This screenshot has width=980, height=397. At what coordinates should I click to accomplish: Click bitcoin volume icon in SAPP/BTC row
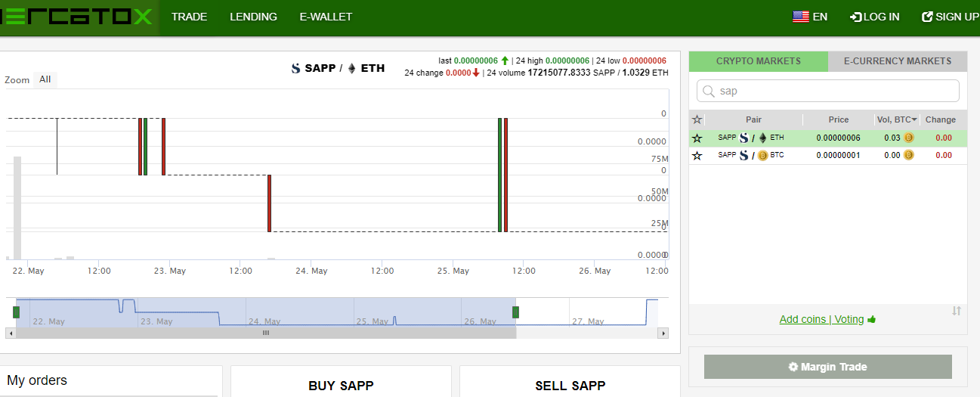(908, 155)
